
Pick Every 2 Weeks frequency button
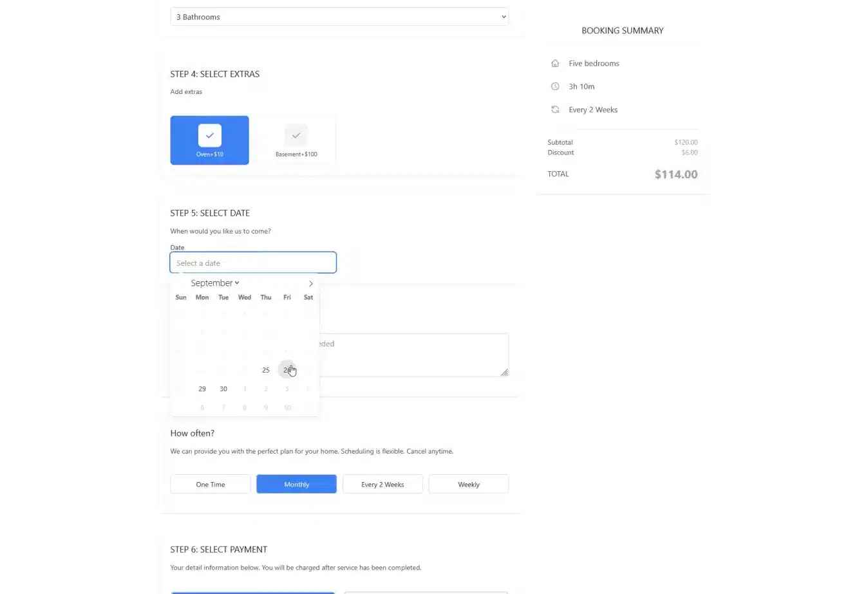tap(382, 484)
